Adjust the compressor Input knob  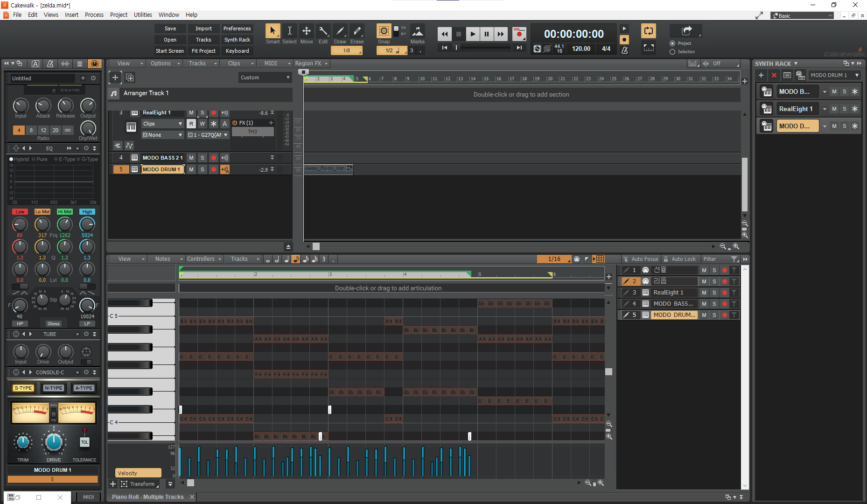(21, 106)
